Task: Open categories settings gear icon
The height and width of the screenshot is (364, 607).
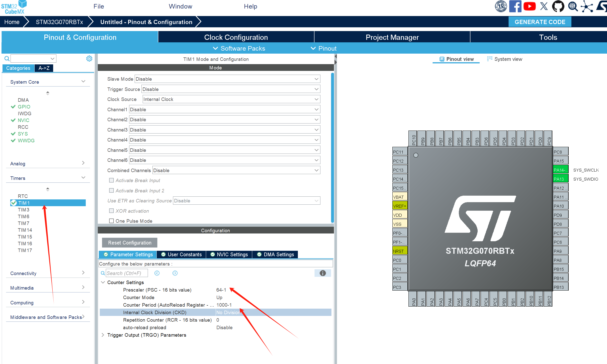Action: point(89,59)
